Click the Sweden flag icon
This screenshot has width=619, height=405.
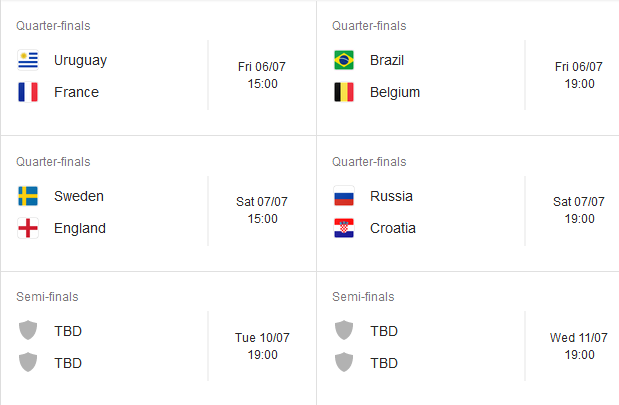coord(28,196)
